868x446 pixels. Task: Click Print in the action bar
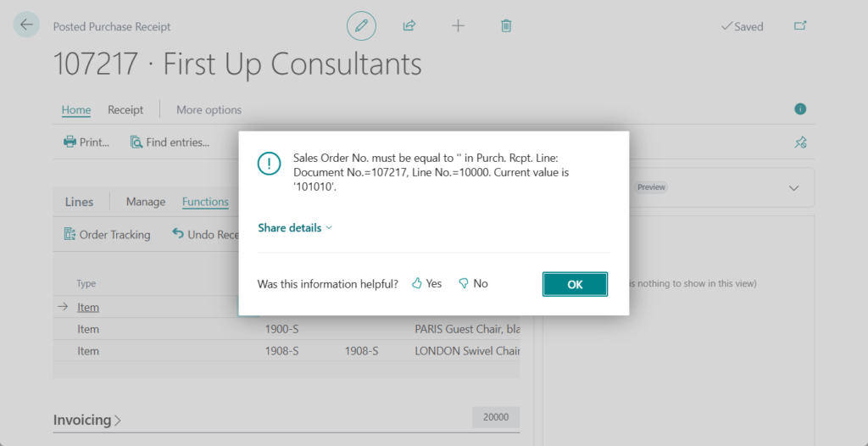pos(86,142)
